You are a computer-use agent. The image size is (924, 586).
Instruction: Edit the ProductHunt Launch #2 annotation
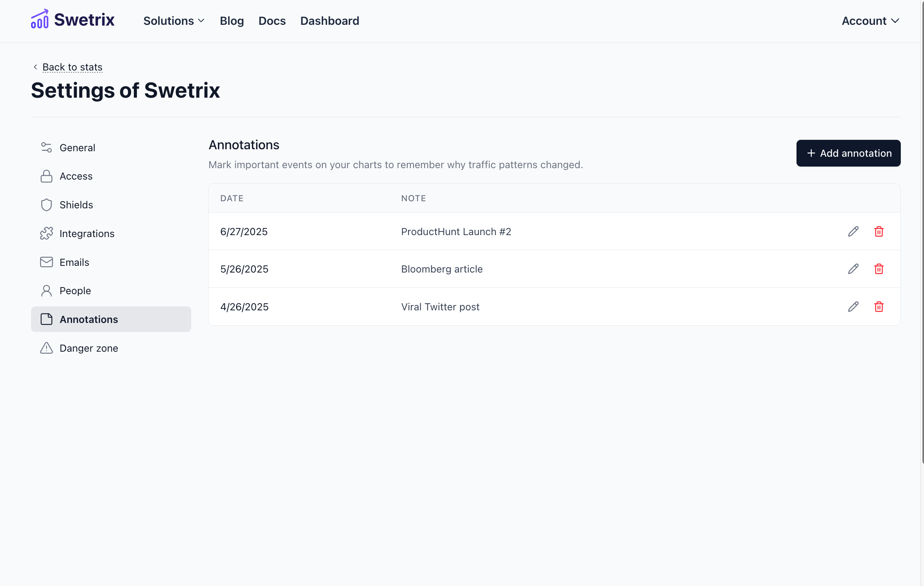point(853,232)
